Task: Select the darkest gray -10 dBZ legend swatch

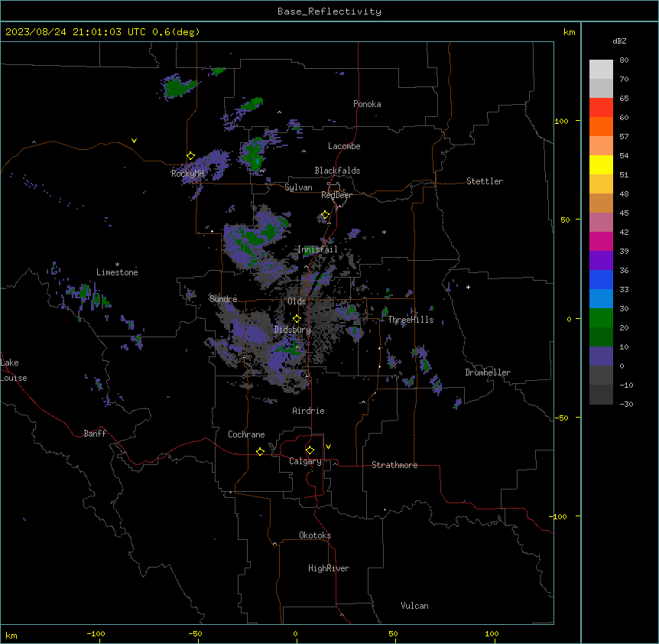Action: tap(601, 395)
